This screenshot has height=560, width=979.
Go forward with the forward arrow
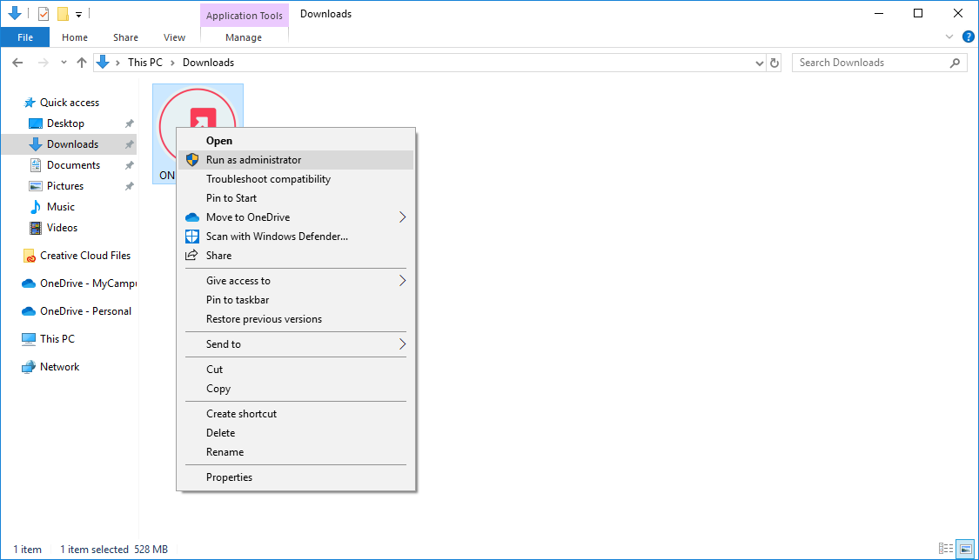pos(44,63)
